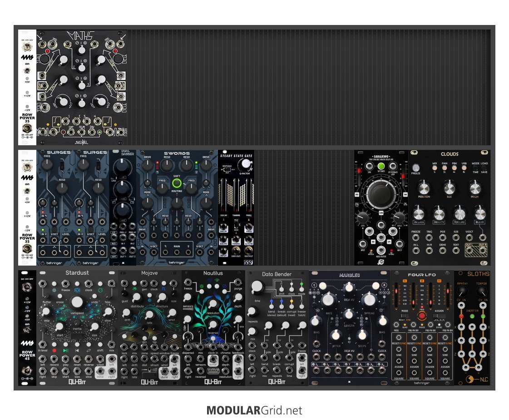The height and width of the screenshot is (420, 509).
Task: Click the TORPOR knob on Sloths
Action: (481, 292)
